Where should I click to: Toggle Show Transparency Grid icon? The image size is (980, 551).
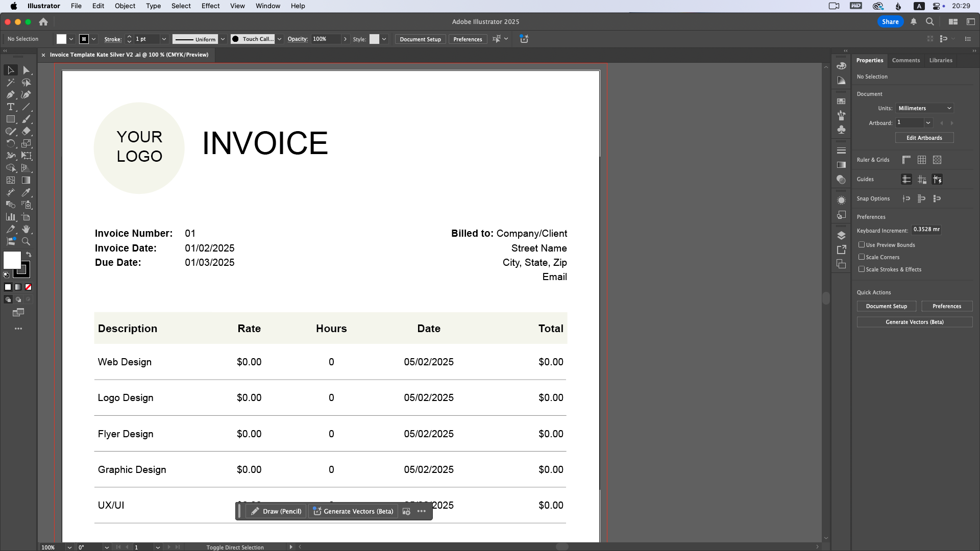click(937, 160)
